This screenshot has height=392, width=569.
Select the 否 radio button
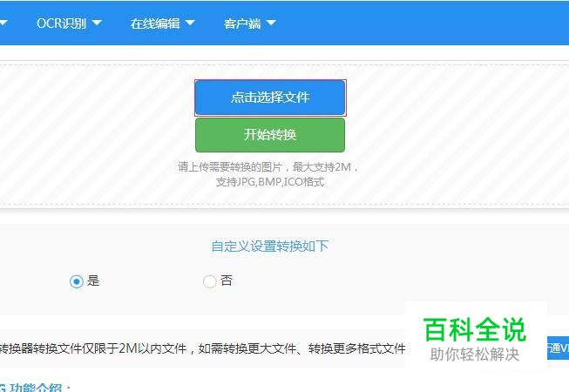209,281
